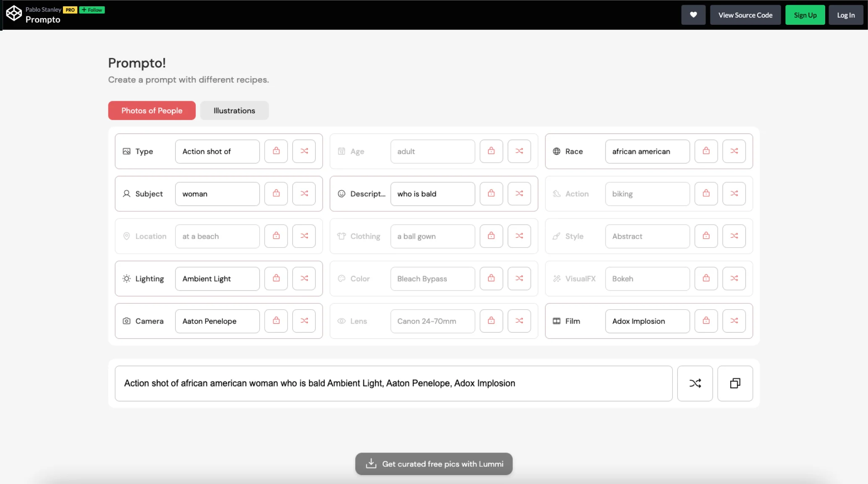Screen dimensions: 868x484
Task: Lock the Action field
Action: pos(706,194)
